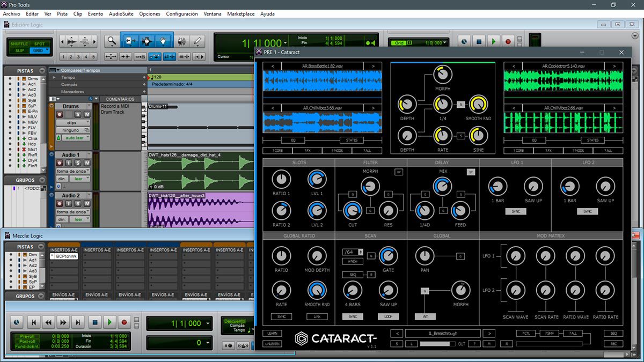
Task: Toggle Tab to Transients button
Action: click(x=126, y=56)
